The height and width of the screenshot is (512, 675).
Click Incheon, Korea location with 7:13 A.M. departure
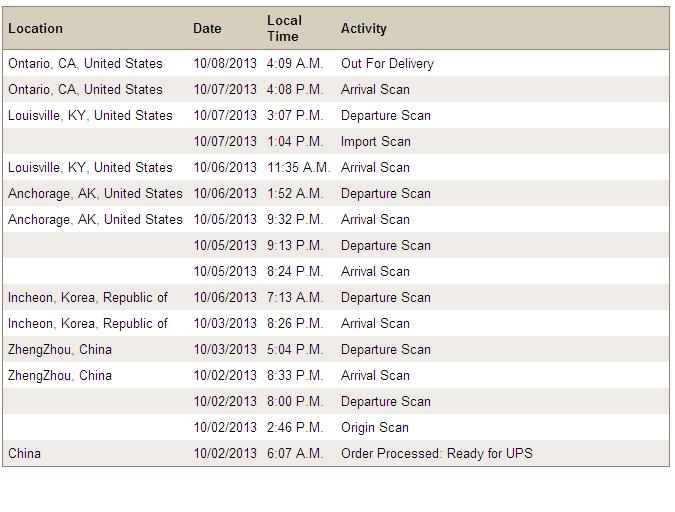point(88,298)
